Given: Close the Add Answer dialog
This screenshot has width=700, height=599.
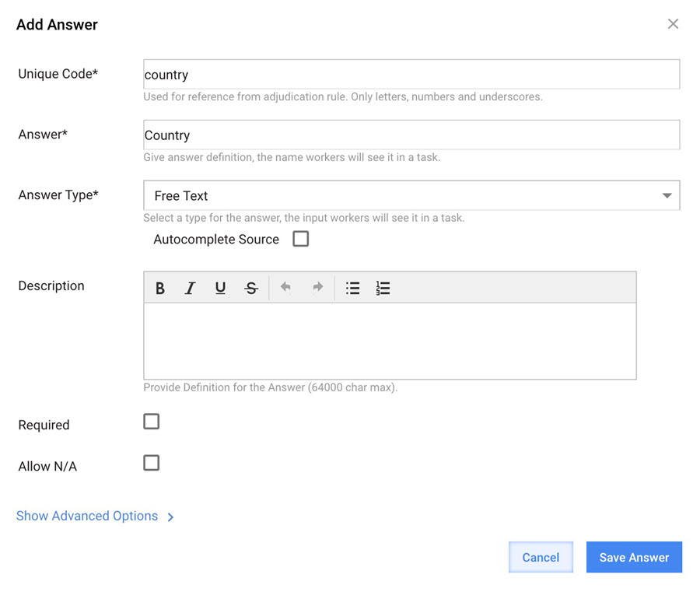Looking at the screenshot, I should pyautogui.click(x=674, y=24).
